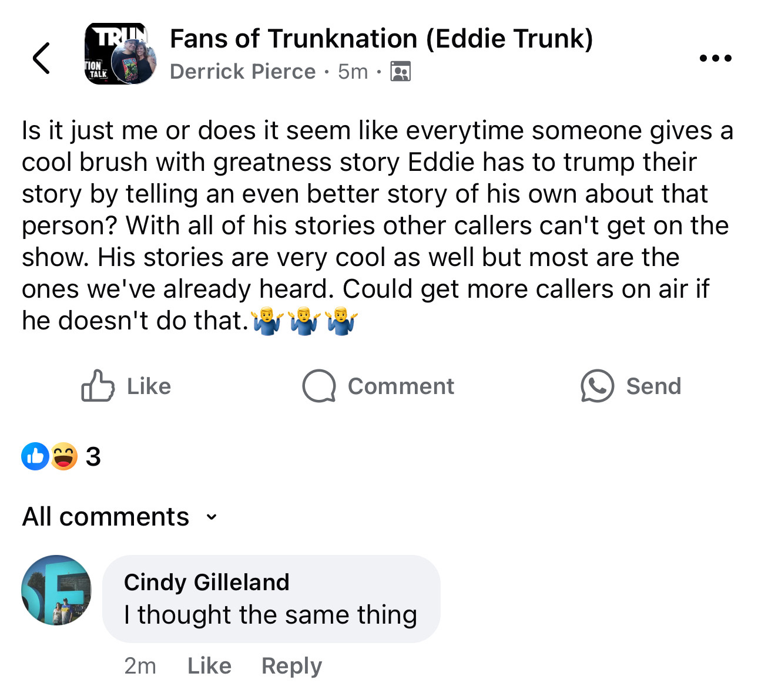
Task: Click the Comment speech bubble icon
Action: [x=319, y=386]
